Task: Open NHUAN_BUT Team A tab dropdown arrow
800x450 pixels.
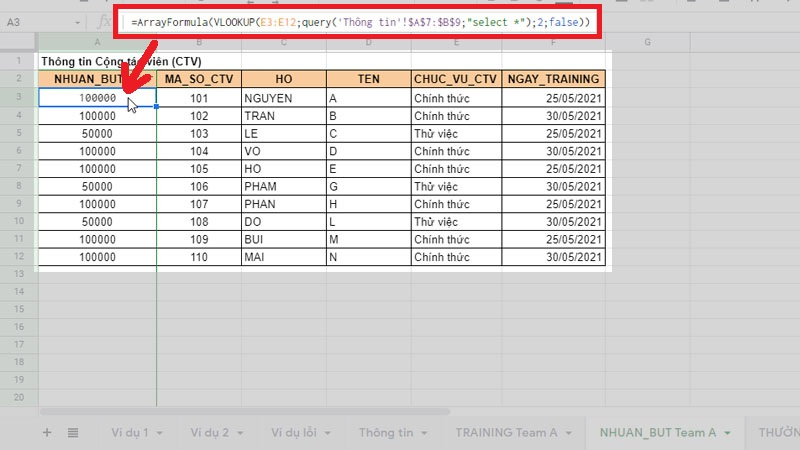Action: 730,433
